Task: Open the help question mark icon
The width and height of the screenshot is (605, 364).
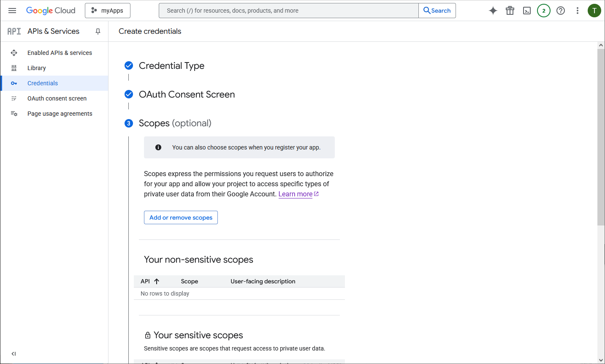Action: pyautogui.click(x=561, y=11)
